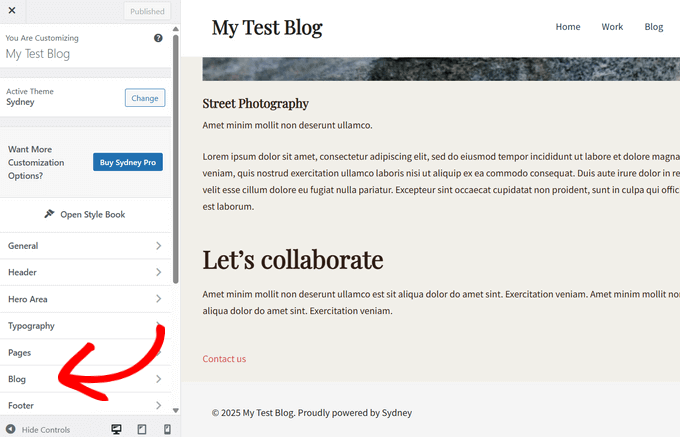Open the Header settings section
This screenshot has height=437, width=680.
coord(85,272)
